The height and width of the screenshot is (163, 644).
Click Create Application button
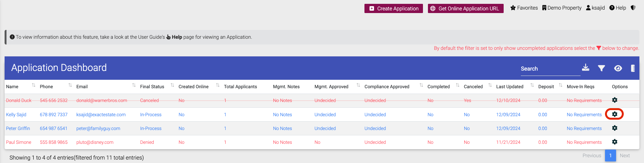click(x=394, y=8)
